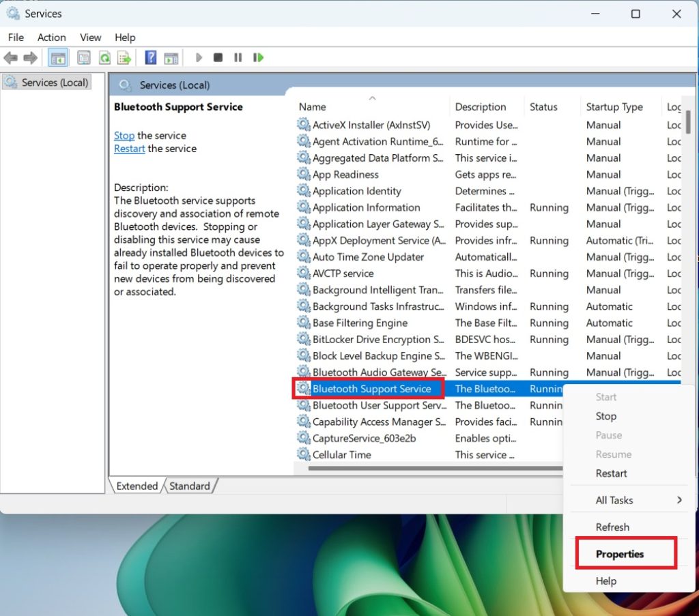Click the Services app icon in title bar
Image resolution: width=699 pixels, height=616 pixels.
(13, 14)
